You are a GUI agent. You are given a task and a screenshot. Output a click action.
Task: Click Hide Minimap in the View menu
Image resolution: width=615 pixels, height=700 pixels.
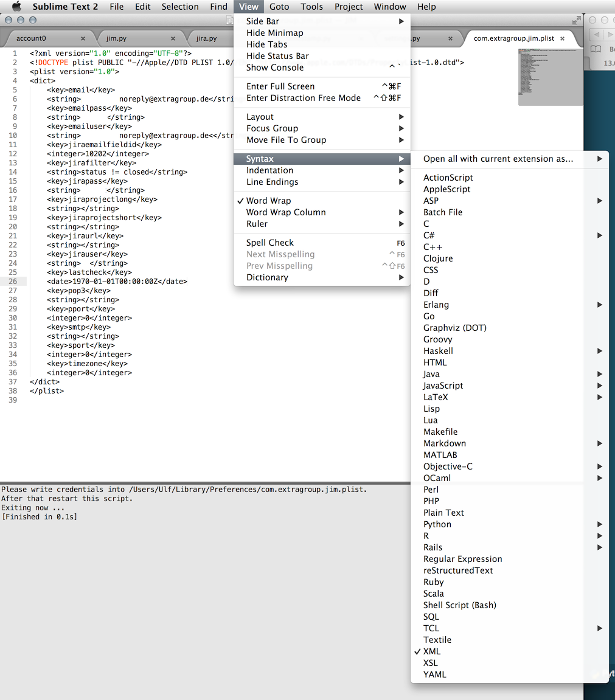(274, 33)
